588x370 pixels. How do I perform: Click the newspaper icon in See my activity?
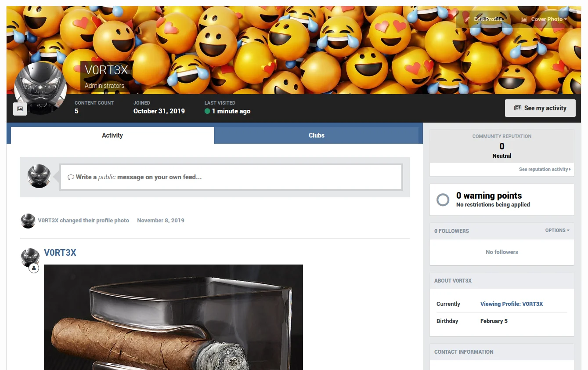point(518,108)
